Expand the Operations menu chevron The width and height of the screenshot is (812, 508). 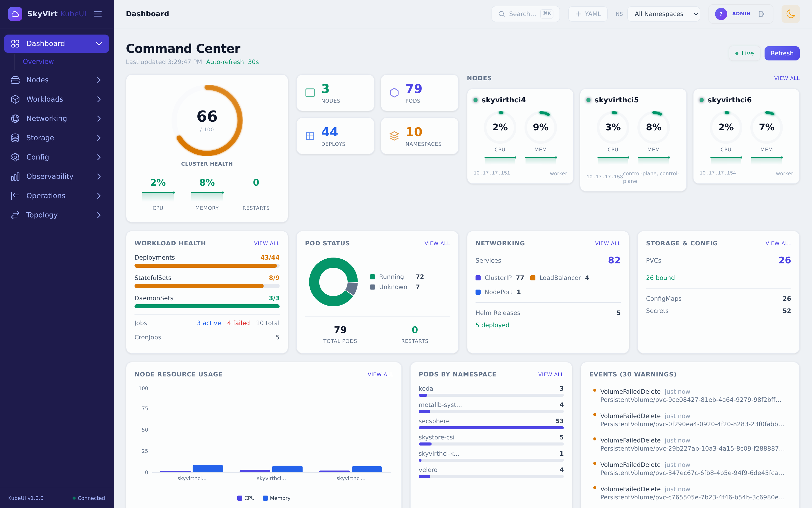[x=99, y=196]
